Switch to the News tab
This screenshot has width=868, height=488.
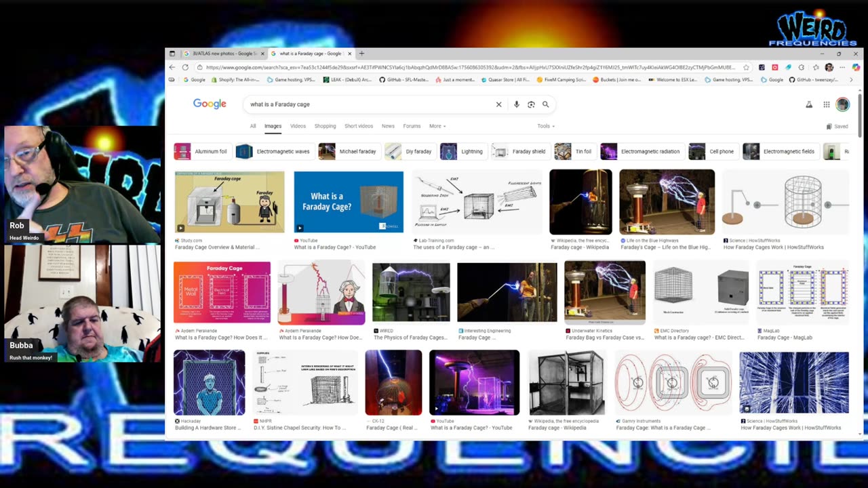tap(388, 126)
